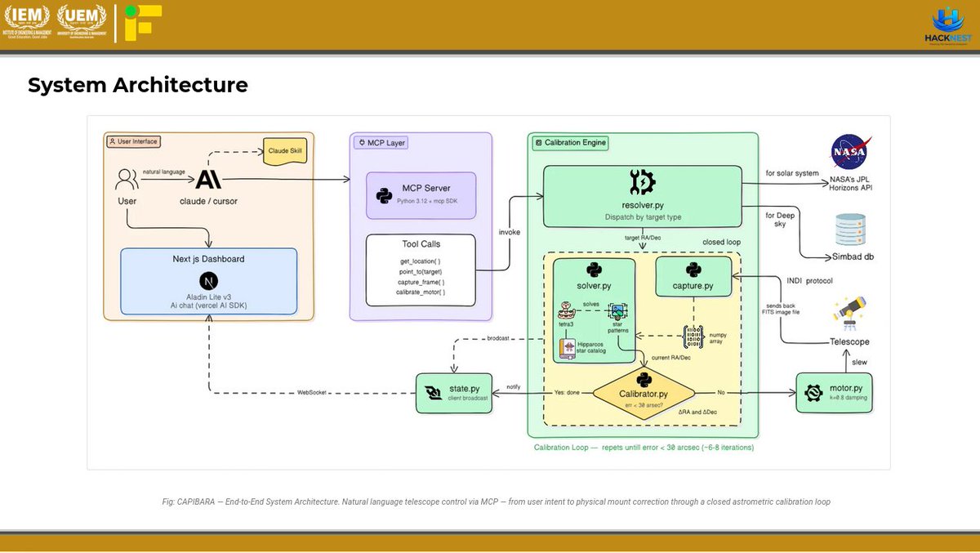Click the get_location( ) tool call
Screen dimensions: 980x553
(421, 260)
